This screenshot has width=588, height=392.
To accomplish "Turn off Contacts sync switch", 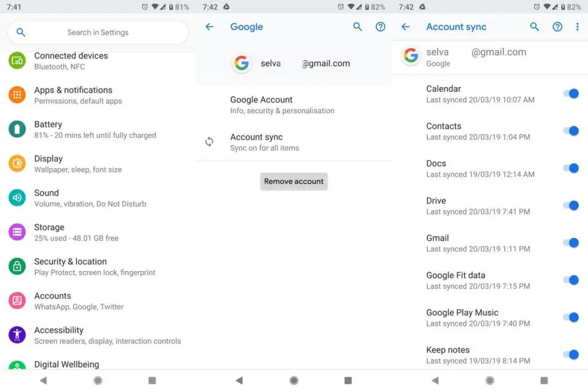I will click(x=570, y=131).
